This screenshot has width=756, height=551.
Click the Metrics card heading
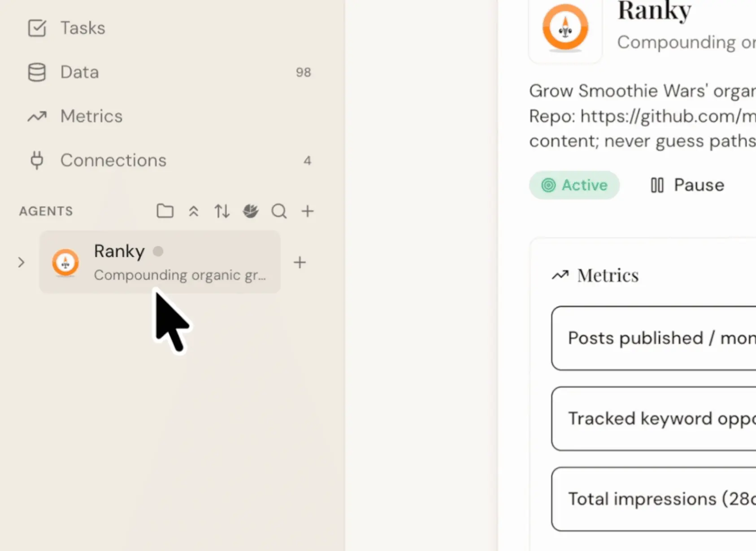point(608,275)
